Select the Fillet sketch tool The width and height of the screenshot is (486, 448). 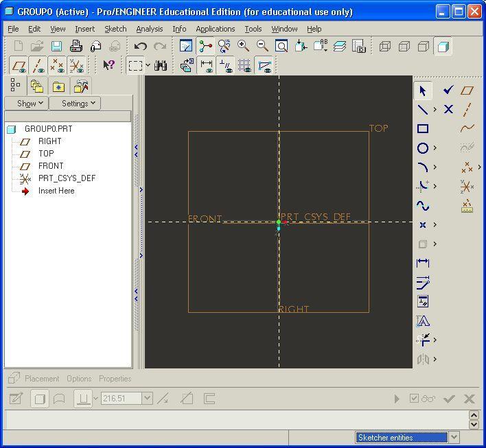pyautogui.click(x=423, y=186)
